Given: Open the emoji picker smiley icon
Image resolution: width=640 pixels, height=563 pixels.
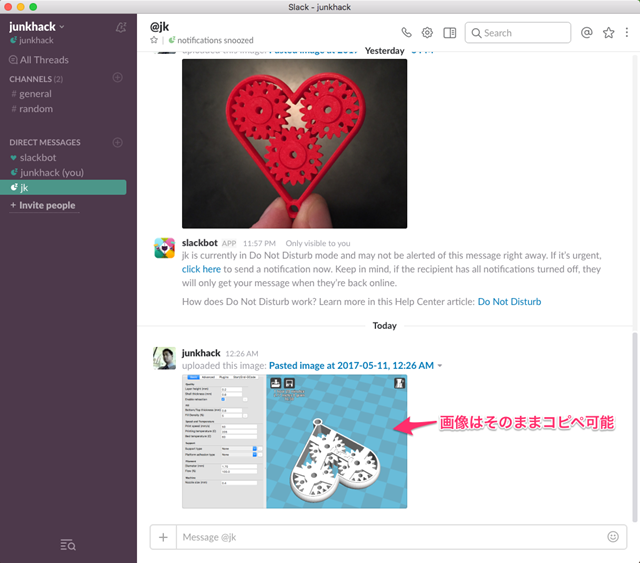Looking at the screenshot, I should coord(613,536).
